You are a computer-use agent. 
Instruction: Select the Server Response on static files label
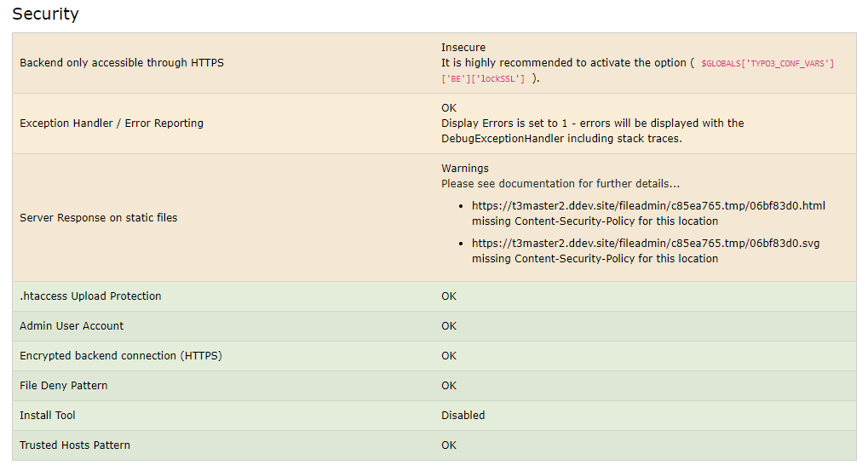[99, 218]
